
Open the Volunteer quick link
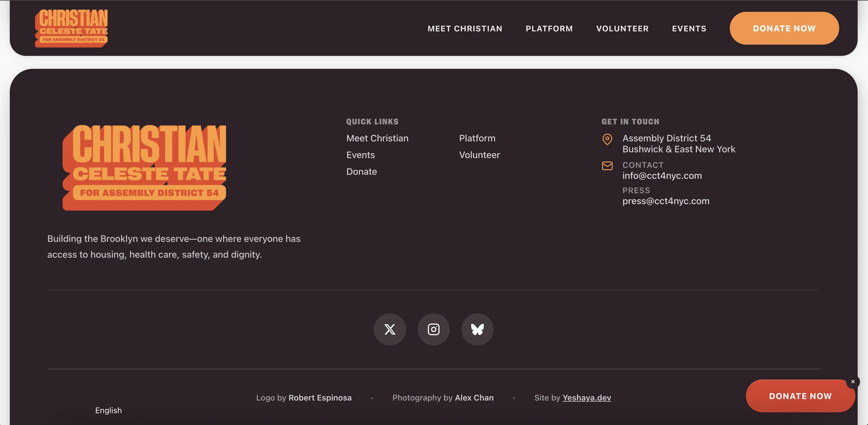tap(479, 155)
